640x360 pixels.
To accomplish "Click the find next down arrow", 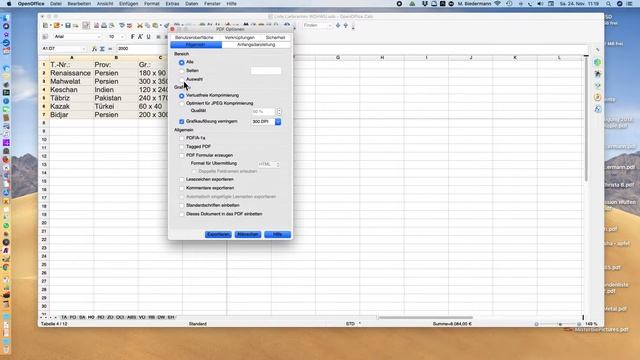I will (338, 25).
